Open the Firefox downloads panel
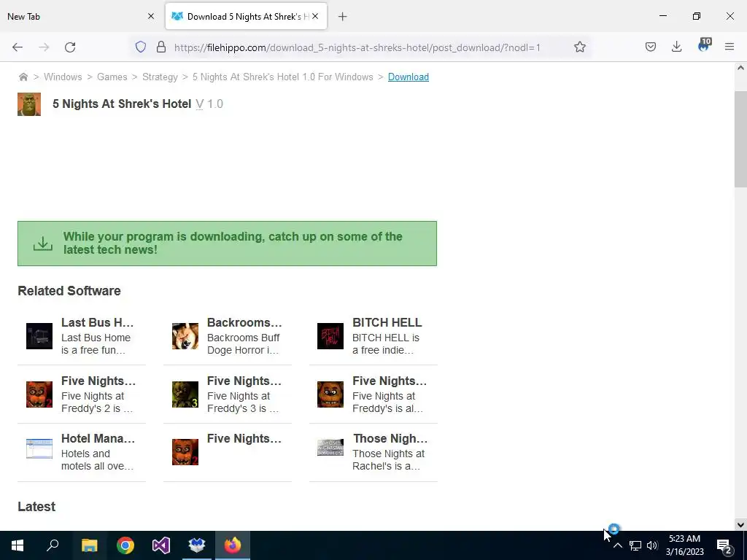747x560 pixels. [676, 47]
